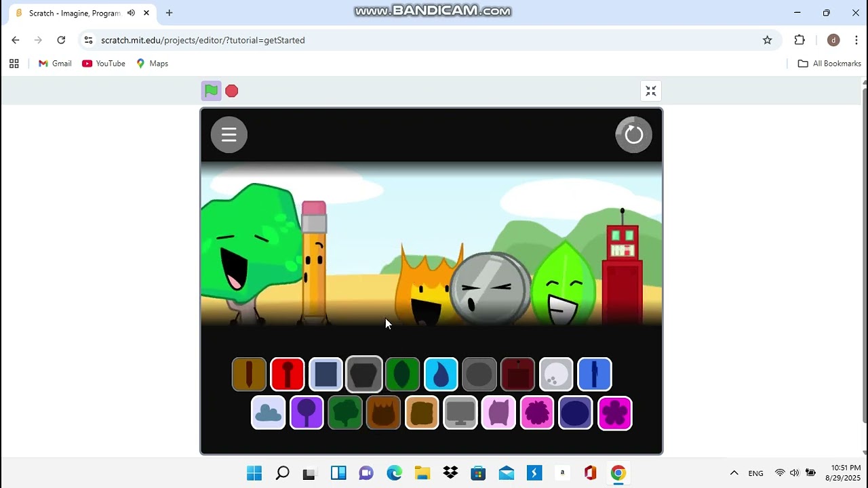Select the light blue cloud icon
868x488 pixels.
click(269, 413)
